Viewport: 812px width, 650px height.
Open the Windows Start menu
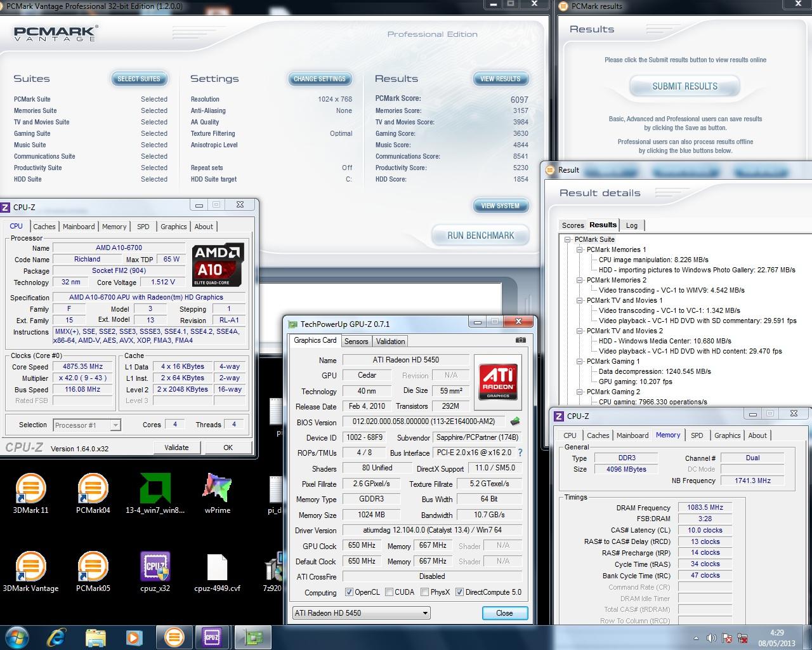coord(17,637)
